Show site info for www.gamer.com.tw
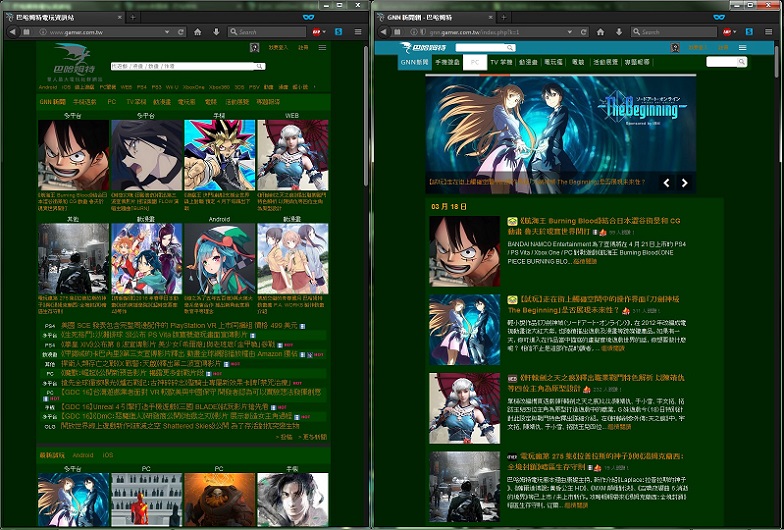The image size is (784, 530). coord(42,32)
